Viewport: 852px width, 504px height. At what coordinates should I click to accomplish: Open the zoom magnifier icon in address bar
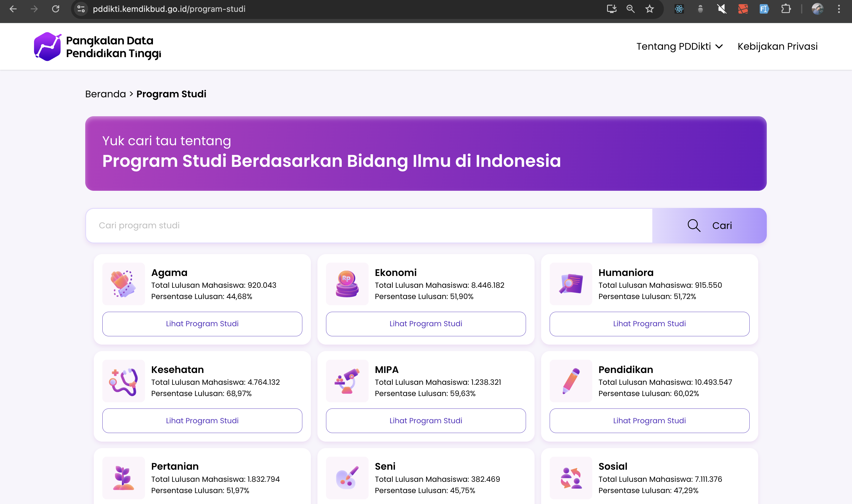[x=631, y=9]
